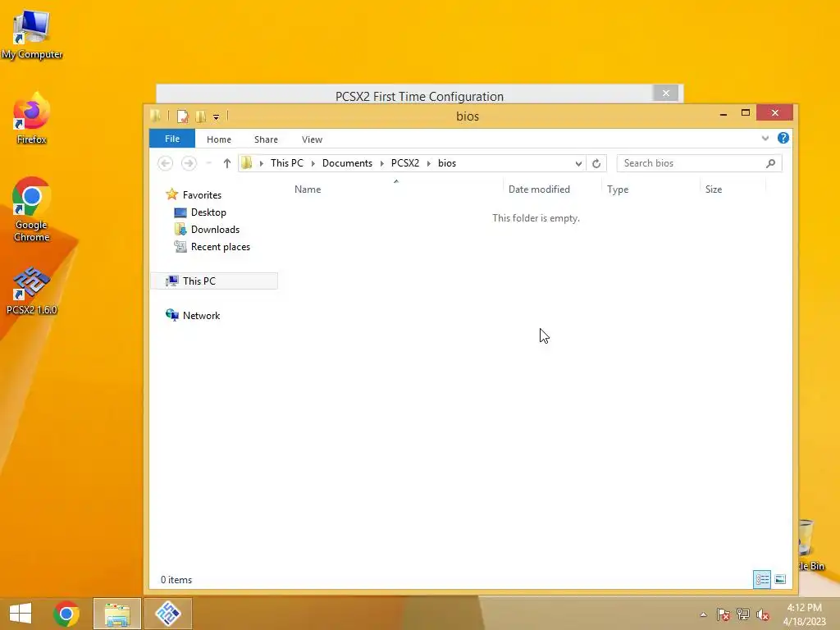Expand the ribbon with the chevron
Viewport: 840px width, 630px height.
(x=765, y=138)
